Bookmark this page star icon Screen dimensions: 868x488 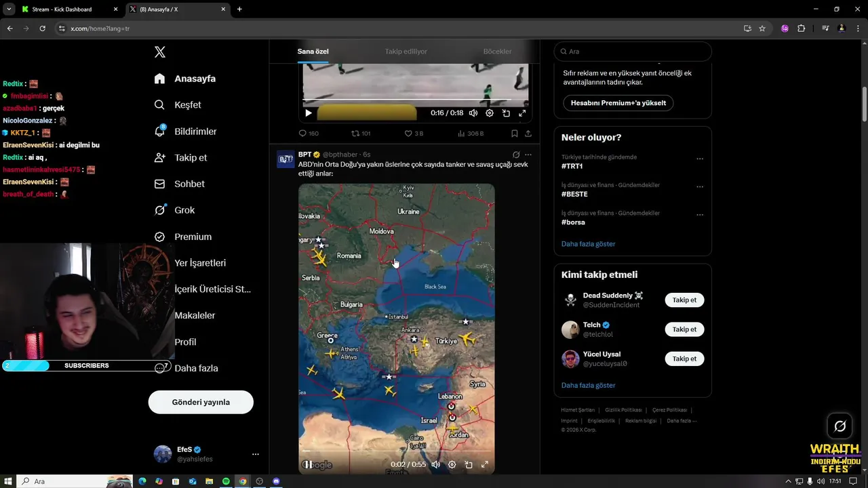click(762, 28)
